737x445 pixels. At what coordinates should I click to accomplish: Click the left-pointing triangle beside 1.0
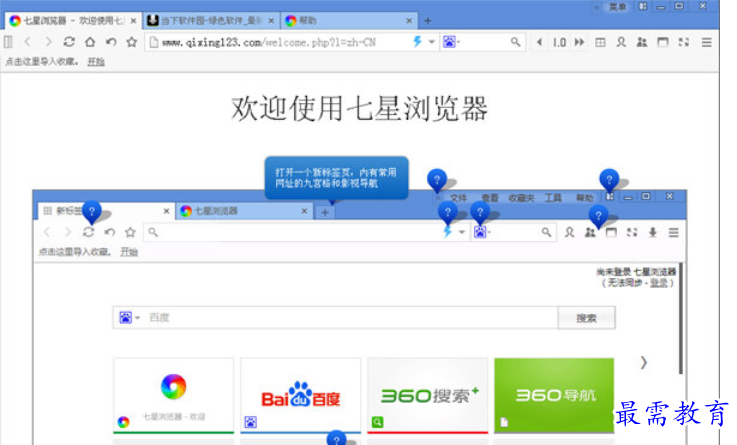click(540, 42)
